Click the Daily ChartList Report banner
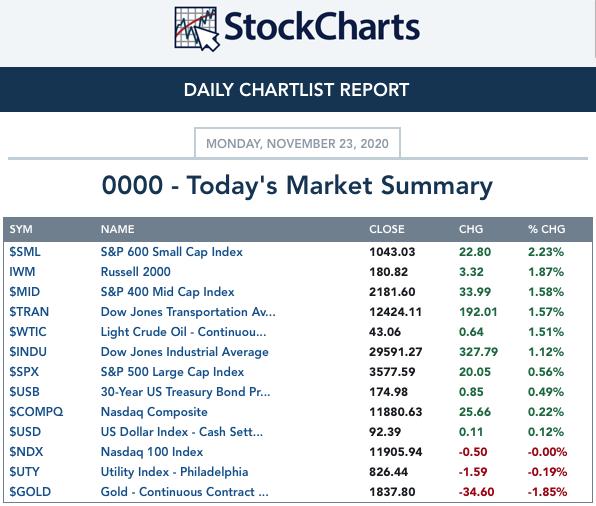596x506 pixels. pos(298,90)
